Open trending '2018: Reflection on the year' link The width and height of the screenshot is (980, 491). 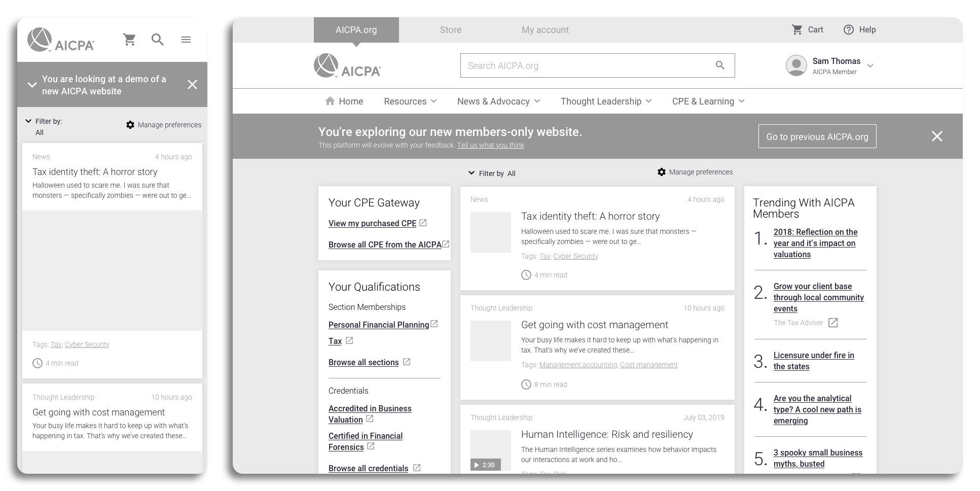(815, 243)
